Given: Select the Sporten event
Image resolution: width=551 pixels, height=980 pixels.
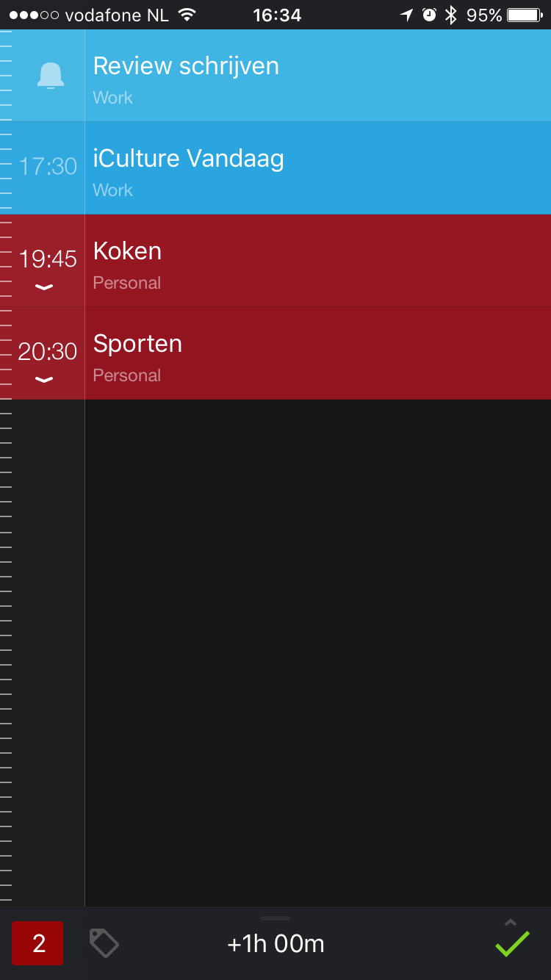Looking at the screenshot, I should point(317,353).
